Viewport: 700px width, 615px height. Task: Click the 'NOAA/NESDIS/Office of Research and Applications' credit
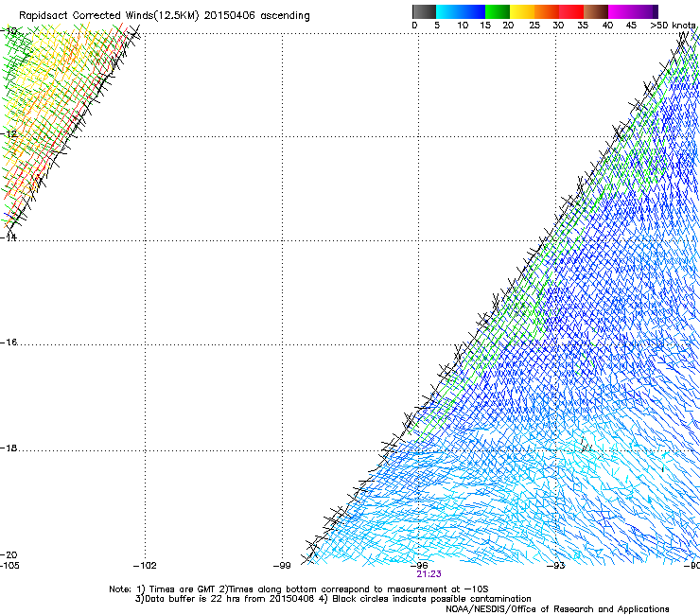557,609
